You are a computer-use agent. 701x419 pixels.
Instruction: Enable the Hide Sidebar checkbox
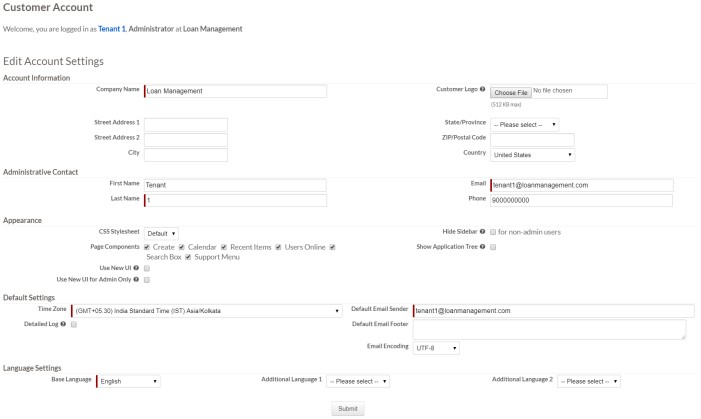(x=493, y=232)
